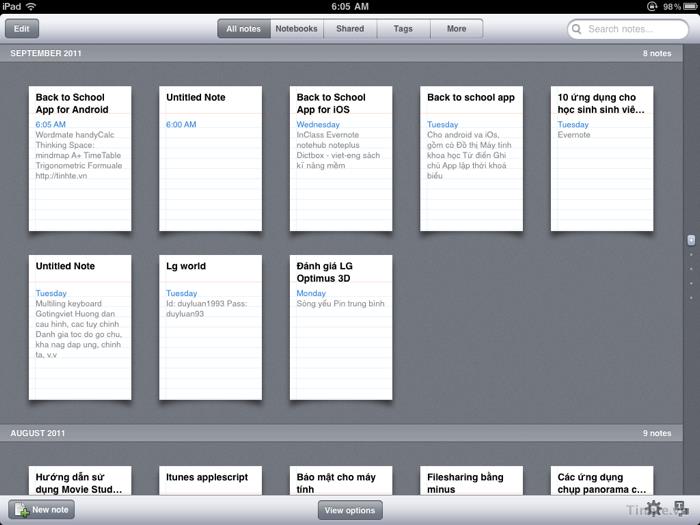Open the More tab
Screen dimensions: 700x525
tap(456, 29)
